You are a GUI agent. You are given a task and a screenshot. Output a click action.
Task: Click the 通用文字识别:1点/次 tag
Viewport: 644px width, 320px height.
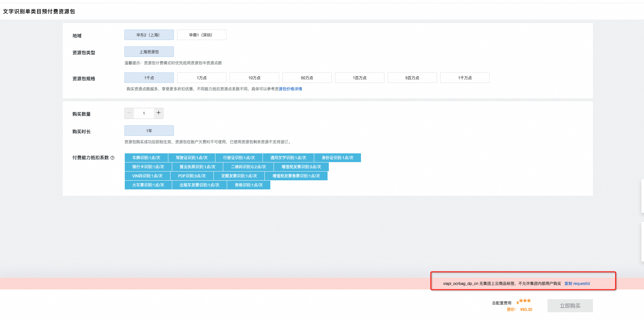click(x=288, y=158)
